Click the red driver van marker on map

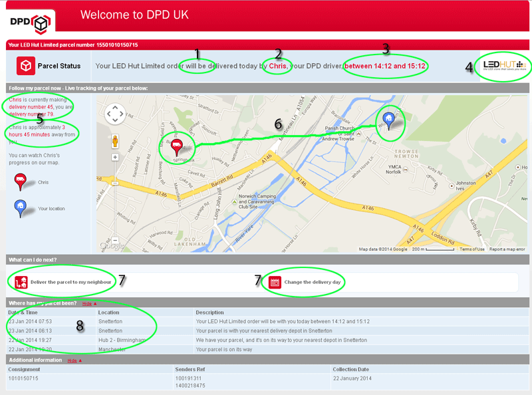(x=176, y=148)
